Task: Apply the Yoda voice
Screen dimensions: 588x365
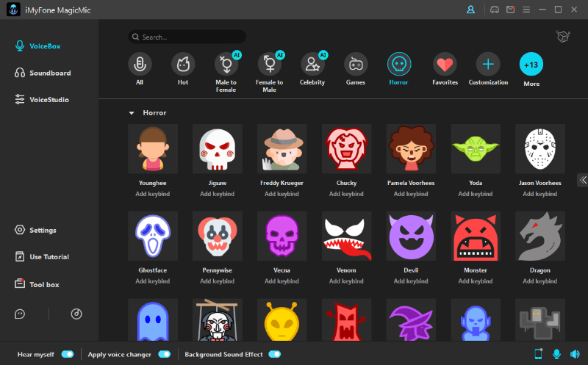Action: (x=476, y=149)
